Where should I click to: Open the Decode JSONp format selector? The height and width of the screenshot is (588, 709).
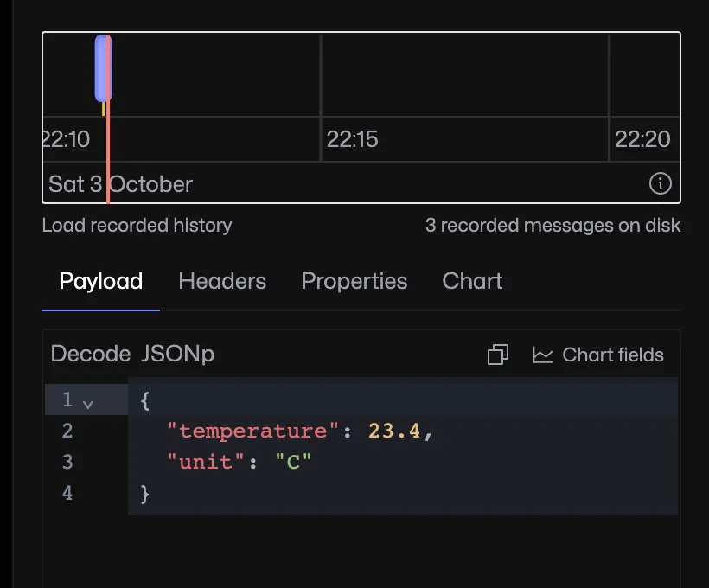click(x=132, y=354)
